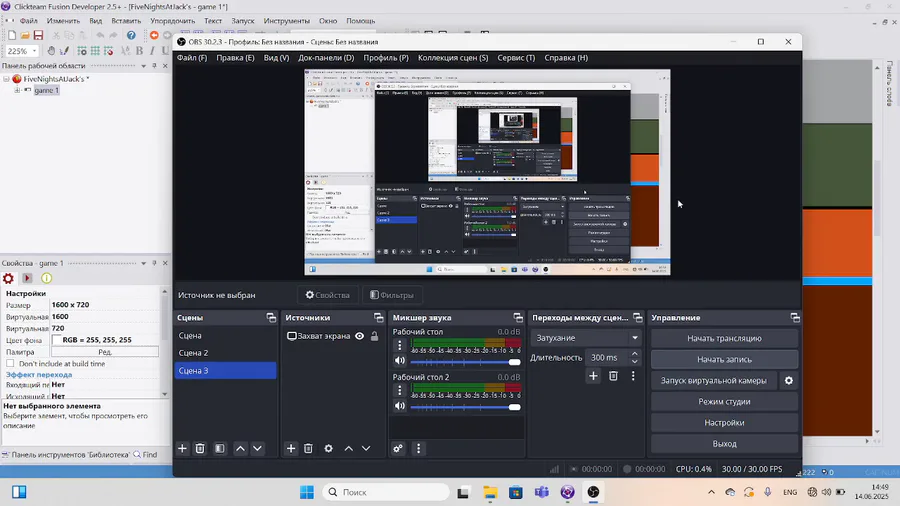Open virtual camera settings gear

pyautogui.click(x=789, y=380)
